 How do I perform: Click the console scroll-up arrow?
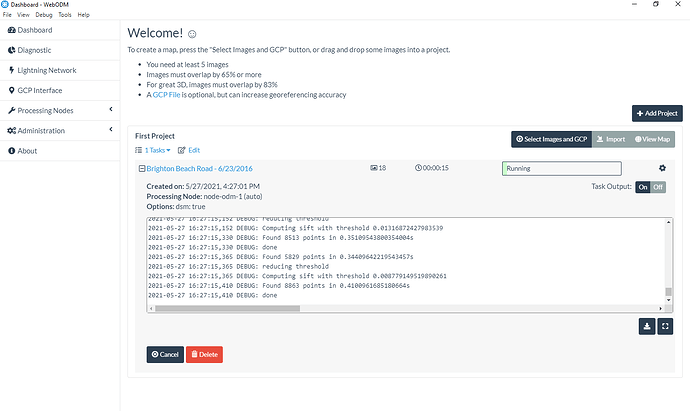668,222
